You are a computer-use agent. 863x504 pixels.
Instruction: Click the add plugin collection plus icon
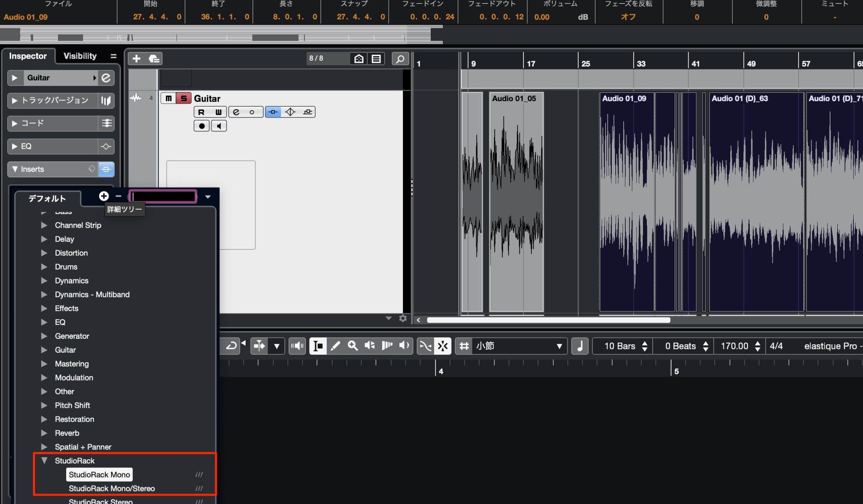(104, 196)
